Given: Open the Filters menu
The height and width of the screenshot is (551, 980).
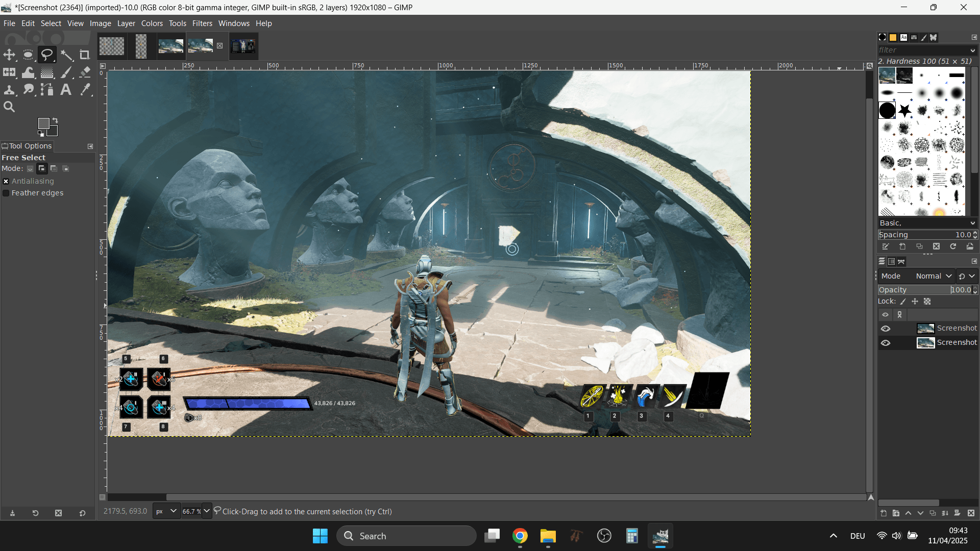Looking at the screenshot, I should pyautogui.click(x=202, y=23).
